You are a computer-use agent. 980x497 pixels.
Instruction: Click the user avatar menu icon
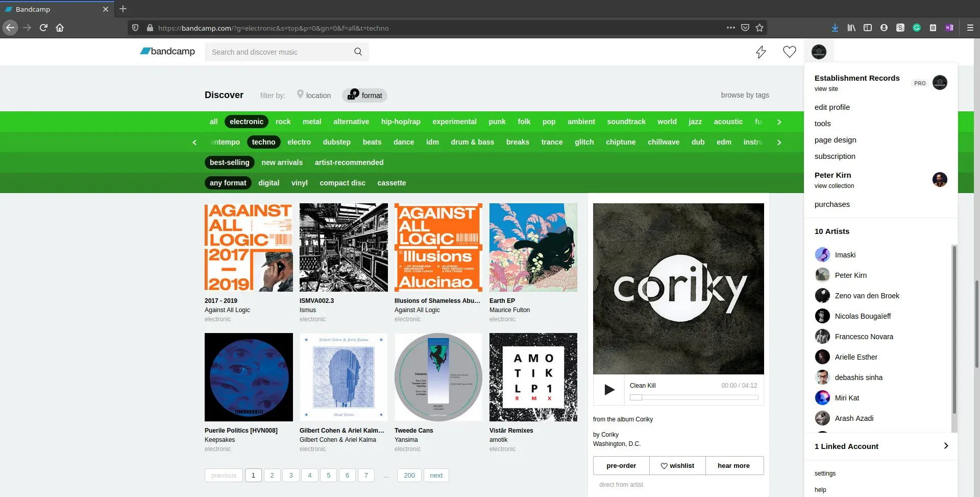(819, 52)
